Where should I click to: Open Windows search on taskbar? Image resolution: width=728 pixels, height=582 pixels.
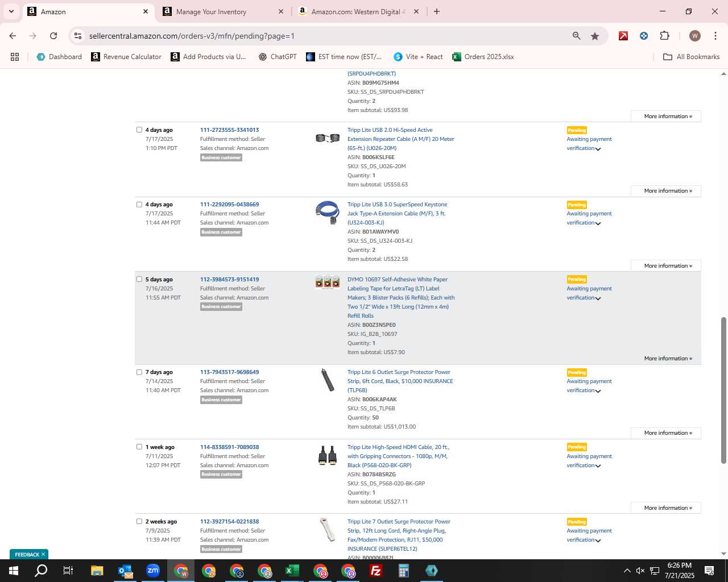coord(41,571)
